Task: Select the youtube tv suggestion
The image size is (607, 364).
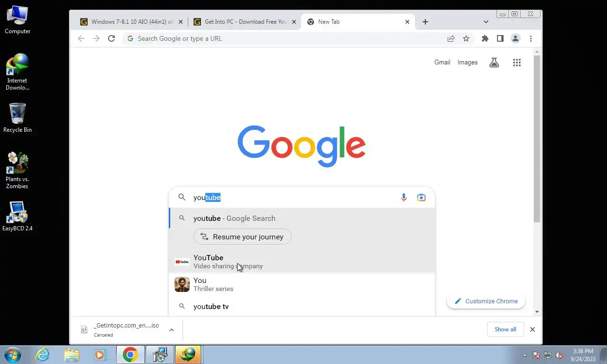Action: coord(302,307)
